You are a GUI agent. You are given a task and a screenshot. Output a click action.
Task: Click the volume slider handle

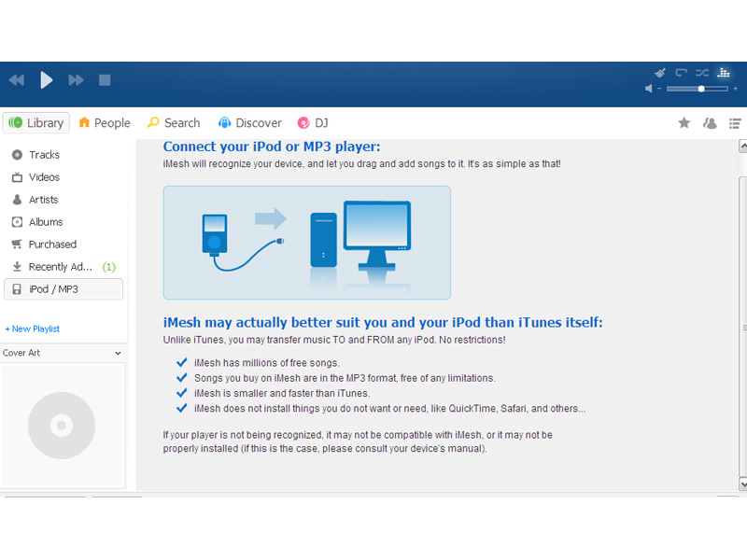[701, 89]
